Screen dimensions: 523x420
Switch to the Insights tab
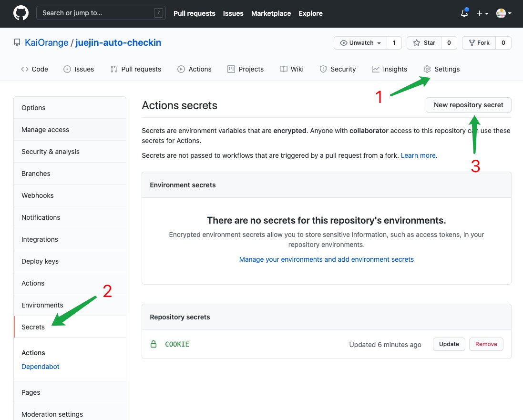[390, 69]
